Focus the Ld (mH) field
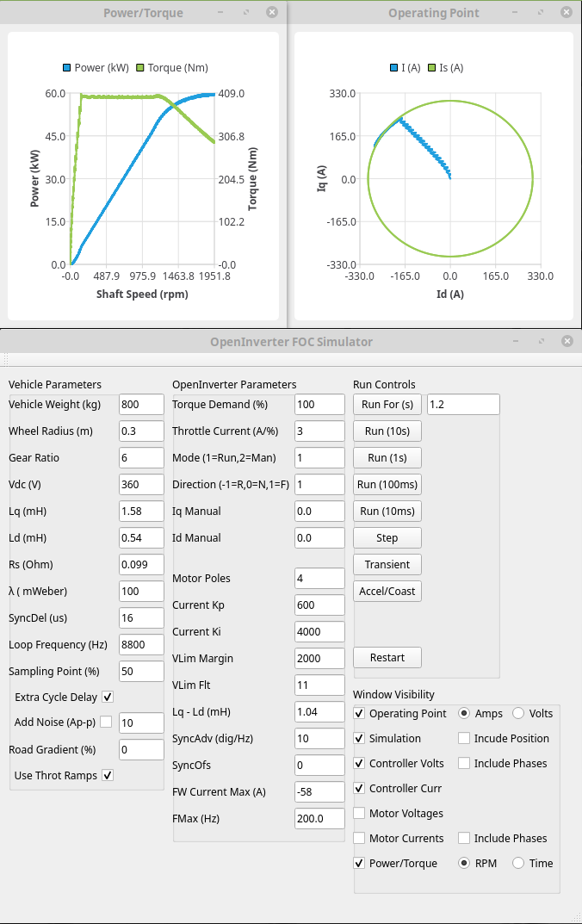 141,538
